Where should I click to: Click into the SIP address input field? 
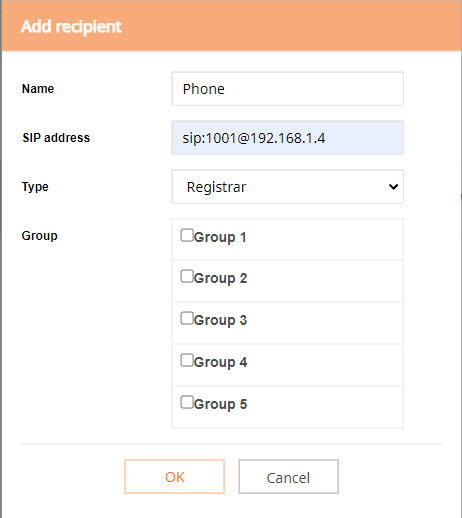tap(288, 138)
